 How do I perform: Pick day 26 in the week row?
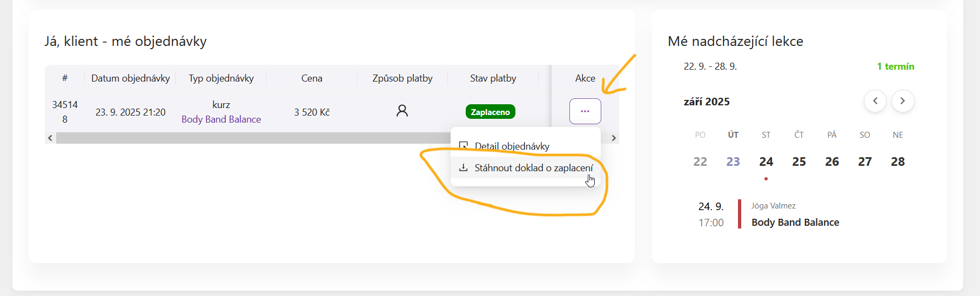832,162
